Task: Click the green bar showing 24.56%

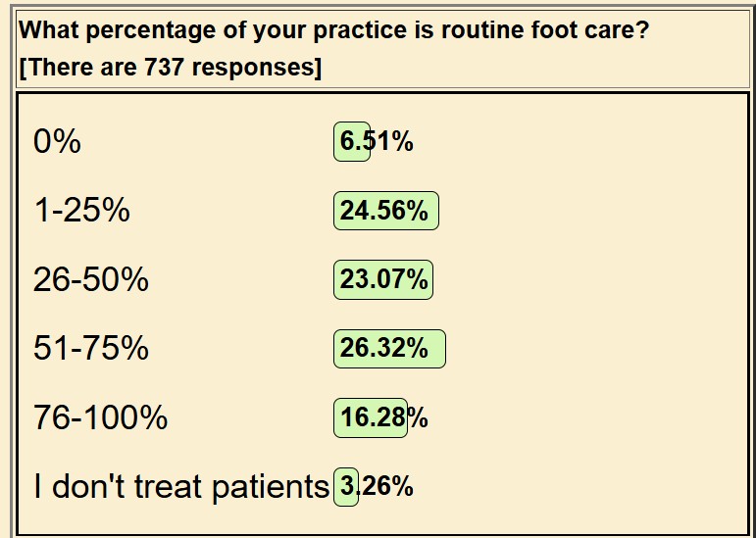Action: [x=385, y=211]
